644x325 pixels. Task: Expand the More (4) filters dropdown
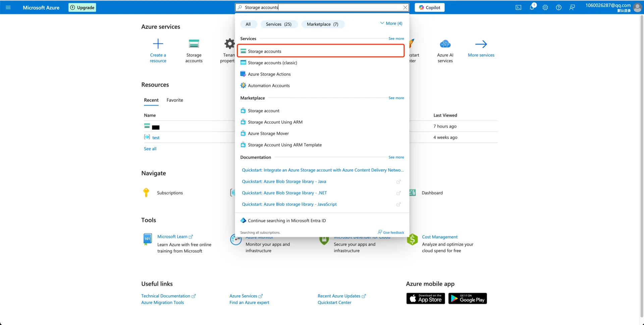[x=391, y=23]
